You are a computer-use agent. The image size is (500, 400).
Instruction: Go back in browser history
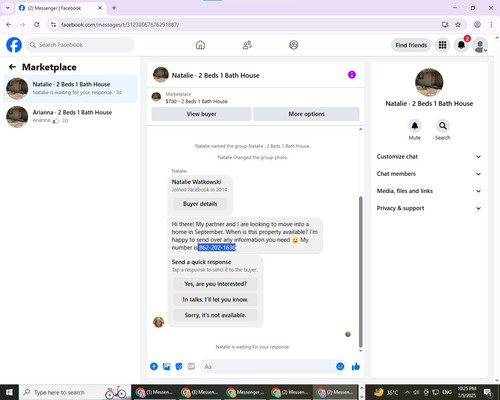click(x=9, y=25)
